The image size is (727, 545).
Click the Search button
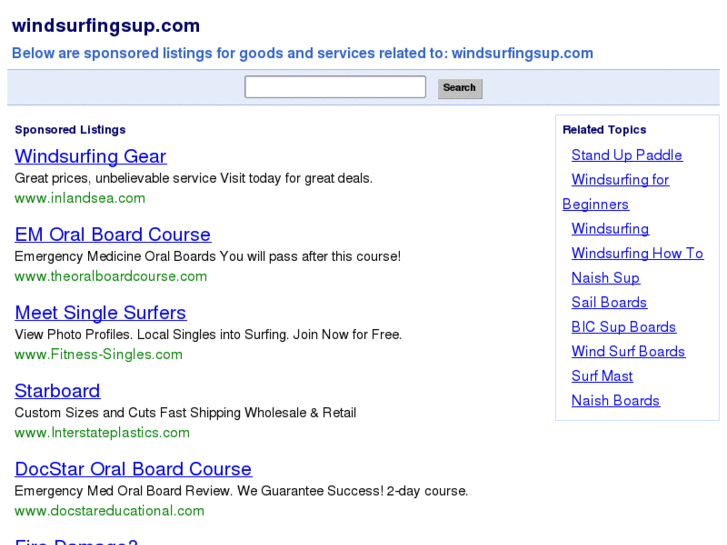click(x=460, y=88)
